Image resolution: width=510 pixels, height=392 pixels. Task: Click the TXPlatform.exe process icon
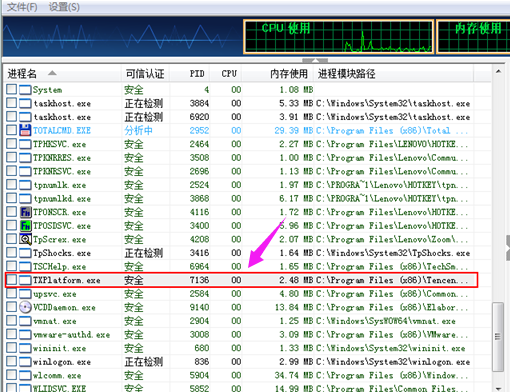click(25, 280)
